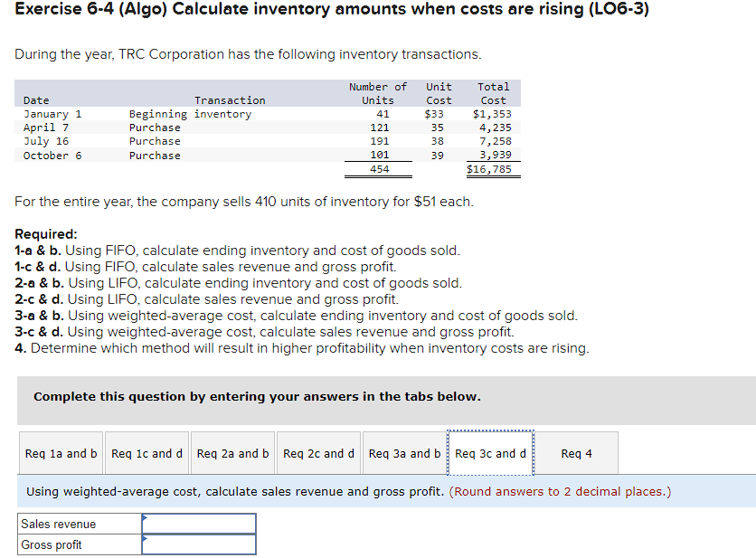Click the October 6 Purchase row

tap(181, 155)
